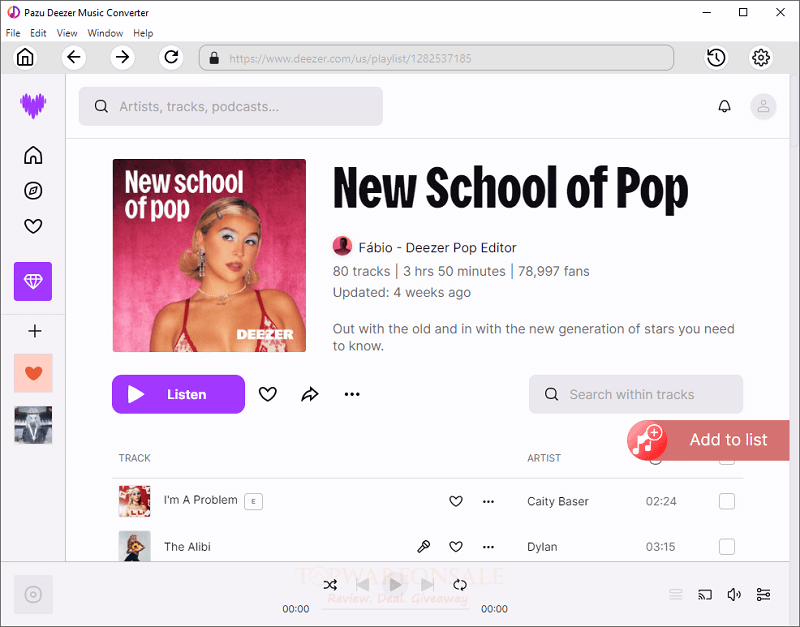Add I'm A Problem to favorites
The image size is (800, 627).
coord(456,501)
